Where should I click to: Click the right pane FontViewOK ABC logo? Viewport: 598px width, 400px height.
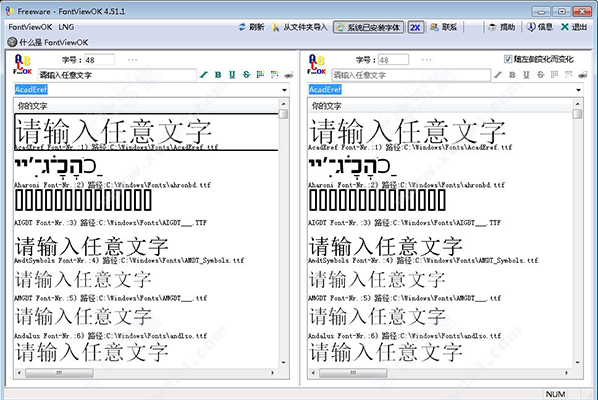(x=317, y=64)
